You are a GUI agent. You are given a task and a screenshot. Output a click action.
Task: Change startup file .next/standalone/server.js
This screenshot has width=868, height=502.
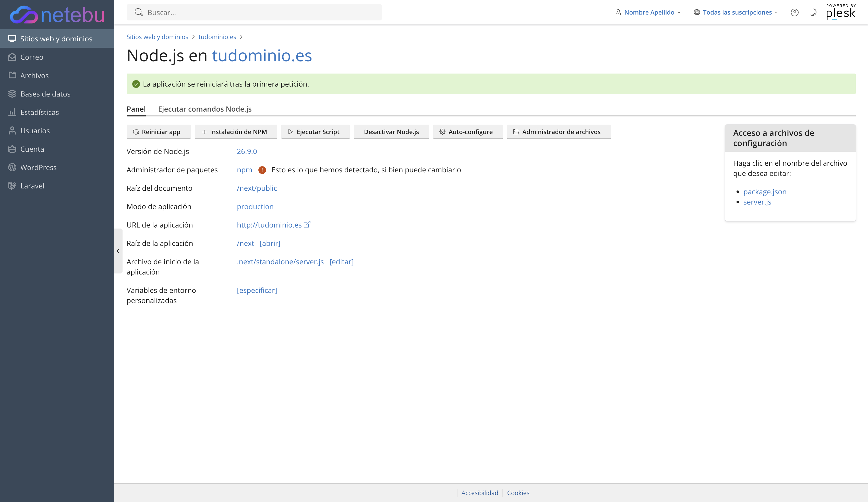point(280,261)
